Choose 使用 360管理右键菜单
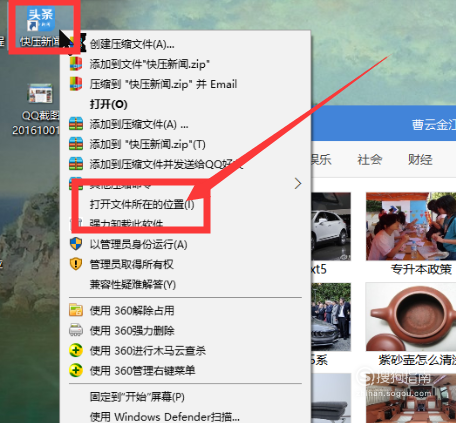Viewport: 456px width, 423px height. (x=142, y=370)
